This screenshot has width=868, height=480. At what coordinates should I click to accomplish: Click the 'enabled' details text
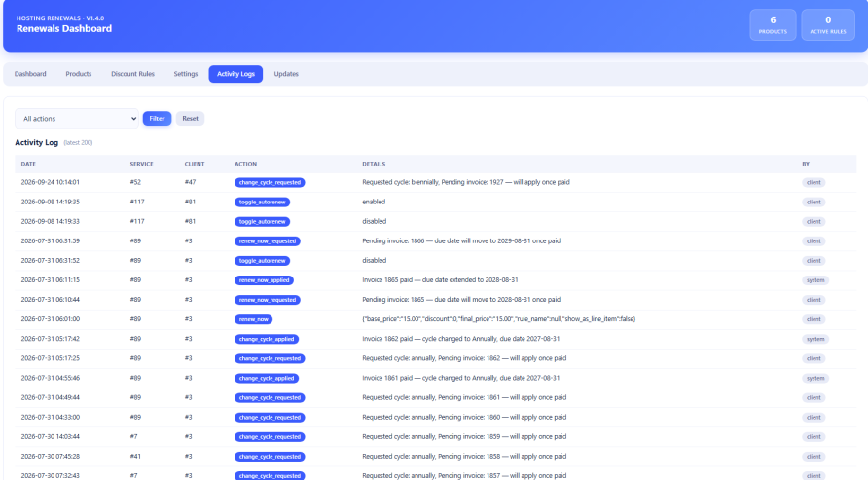tap(374, 202)
